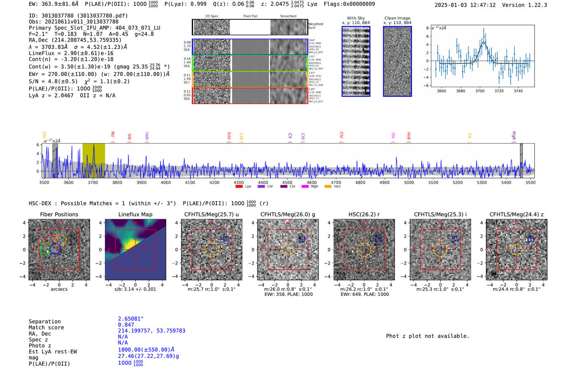Select the magenta OII line marker
576x392 pixels.
point(393,137)
